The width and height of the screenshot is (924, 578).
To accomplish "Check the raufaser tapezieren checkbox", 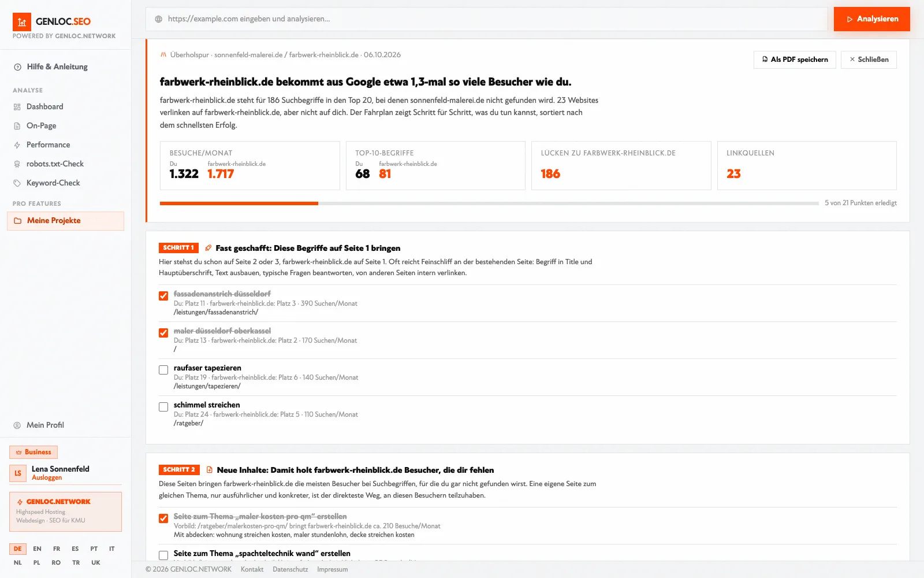I will tap(163, 370).
